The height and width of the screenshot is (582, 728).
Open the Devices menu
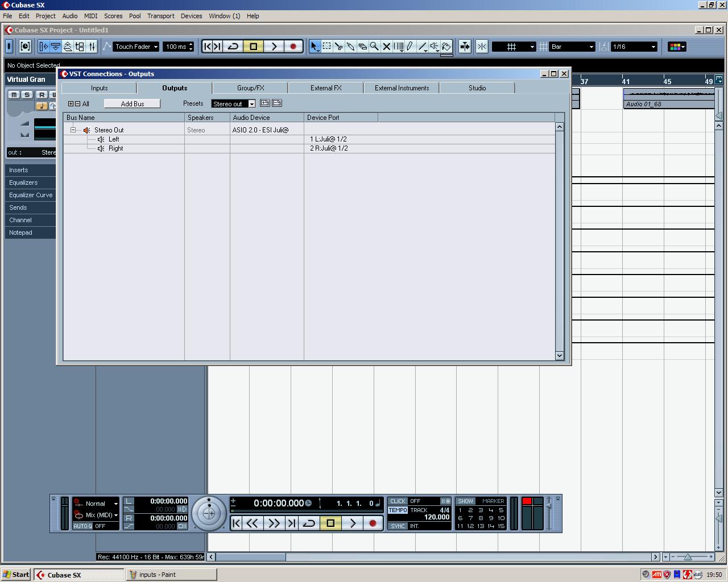[x=191, y=16]
